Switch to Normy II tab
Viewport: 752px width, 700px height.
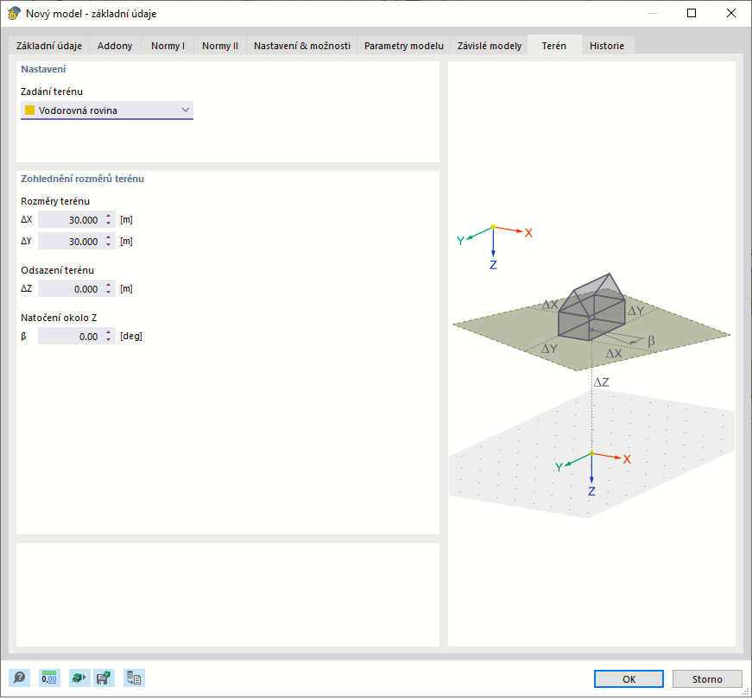click(220, 46)
